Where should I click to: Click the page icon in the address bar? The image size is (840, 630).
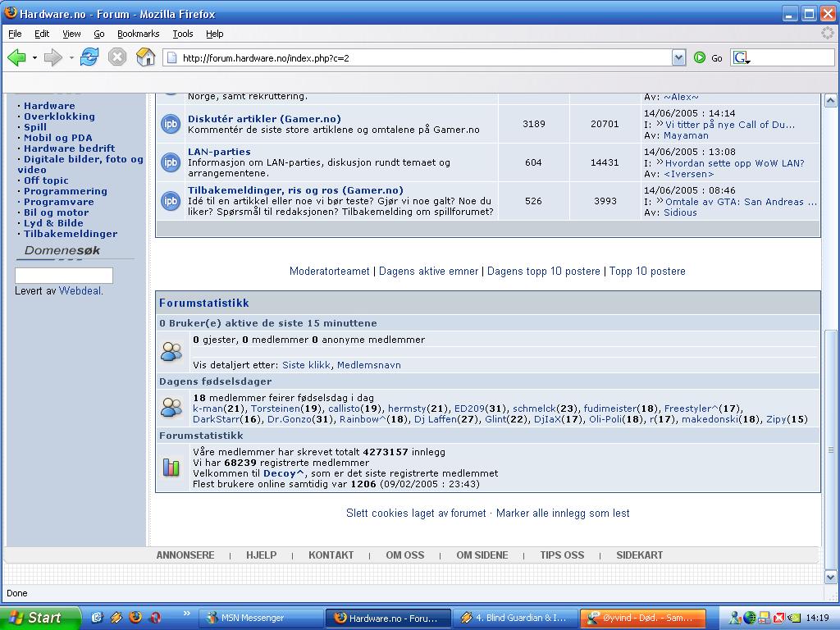pyautogui.click(x=172, y=58)
